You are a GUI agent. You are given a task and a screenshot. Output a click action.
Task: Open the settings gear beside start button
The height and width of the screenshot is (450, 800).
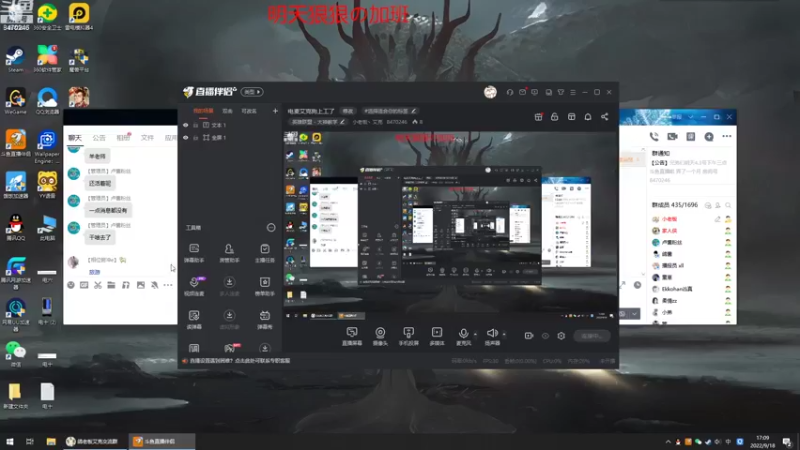pos(561,336)
